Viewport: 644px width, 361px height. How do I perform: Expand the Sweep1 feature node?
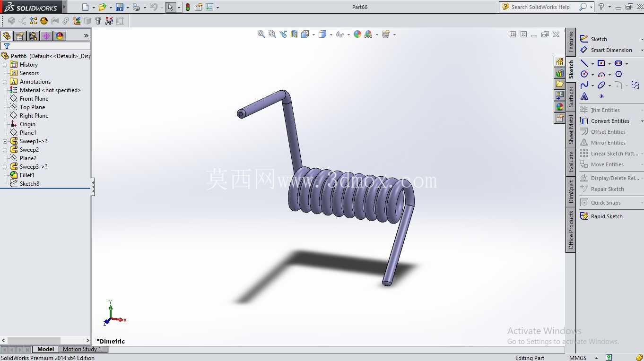pyautogui.click(x=5, y=141)
